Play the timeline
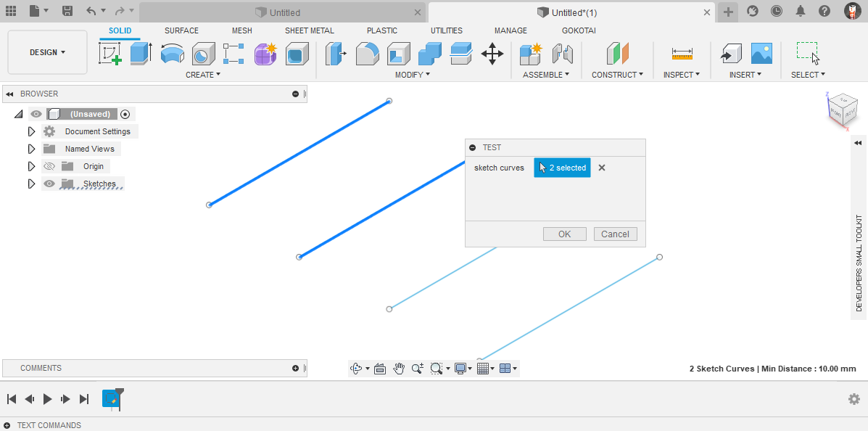 pyautogui.click(x=48, y=399)
